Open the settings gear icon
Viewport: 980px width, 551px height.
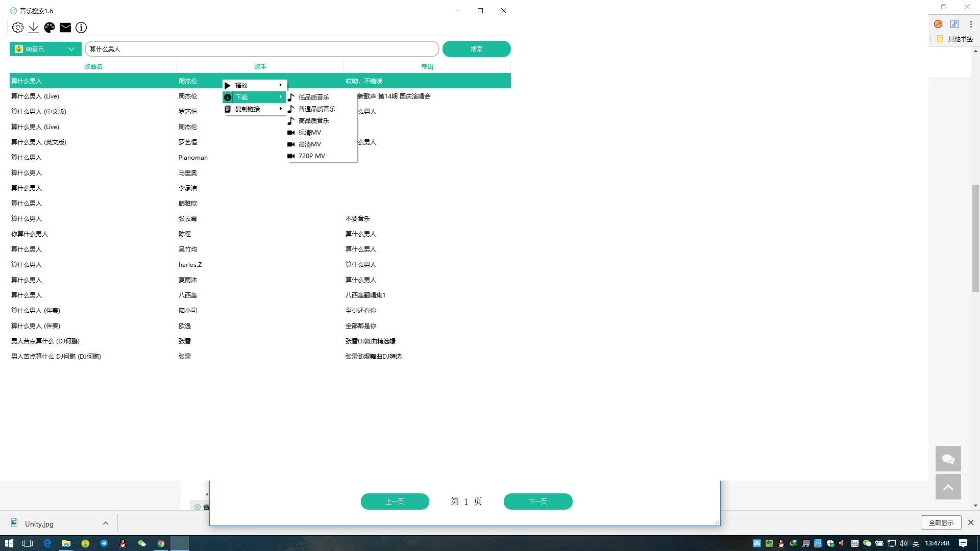tap(18, 28)
